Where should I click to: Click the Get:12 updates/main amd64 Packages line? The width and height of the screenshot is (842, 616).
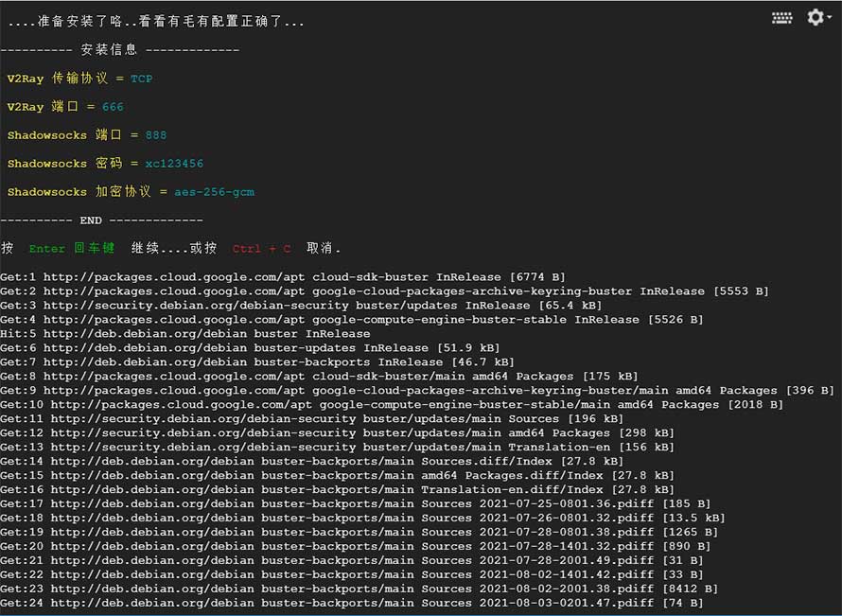click(337, 432)
